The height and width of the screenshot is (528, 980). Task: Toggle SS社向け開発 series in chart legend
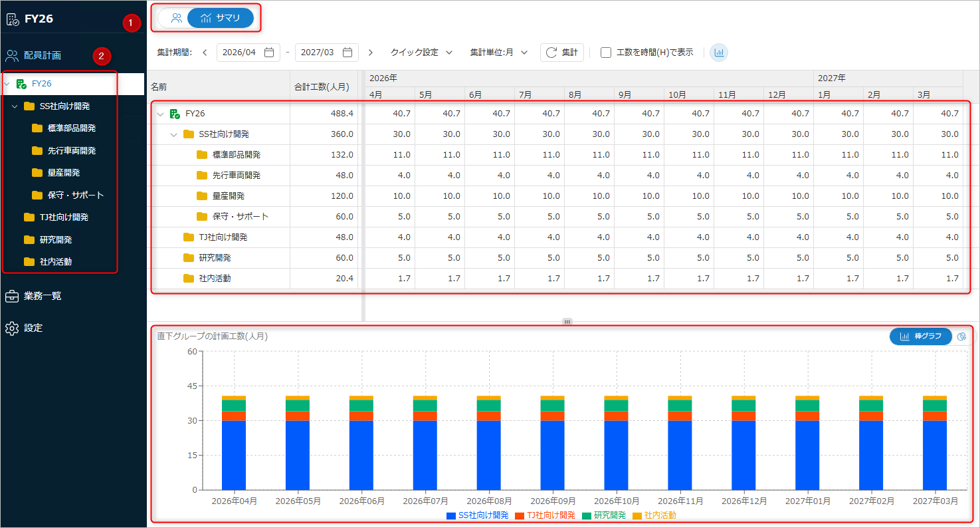478,515
